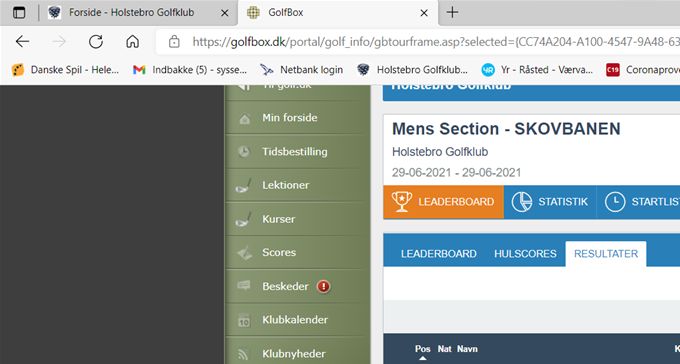
Task: Switch to HULSCORES sub-tab
Action: point(525,254)
